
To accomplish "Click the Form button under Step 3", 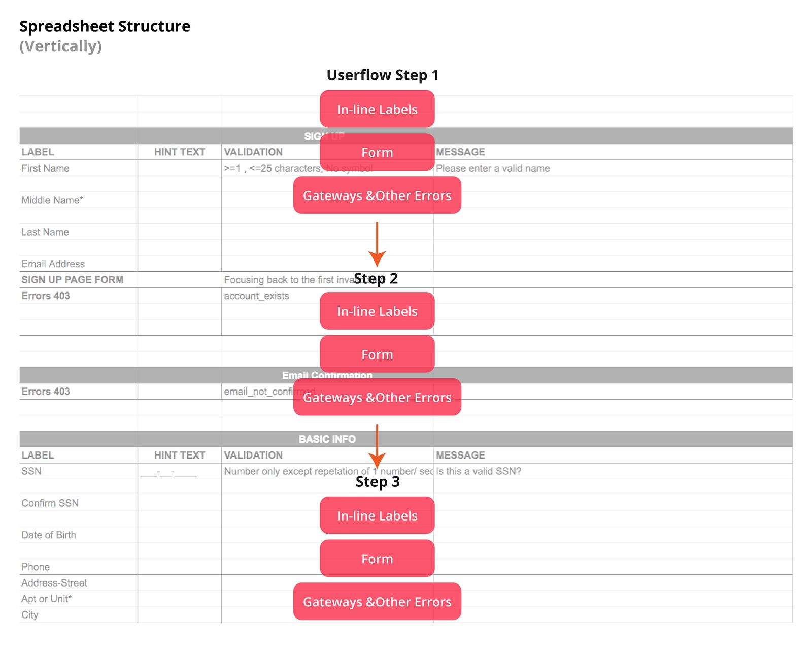I will pyautogui.click(x=377, y=559).
